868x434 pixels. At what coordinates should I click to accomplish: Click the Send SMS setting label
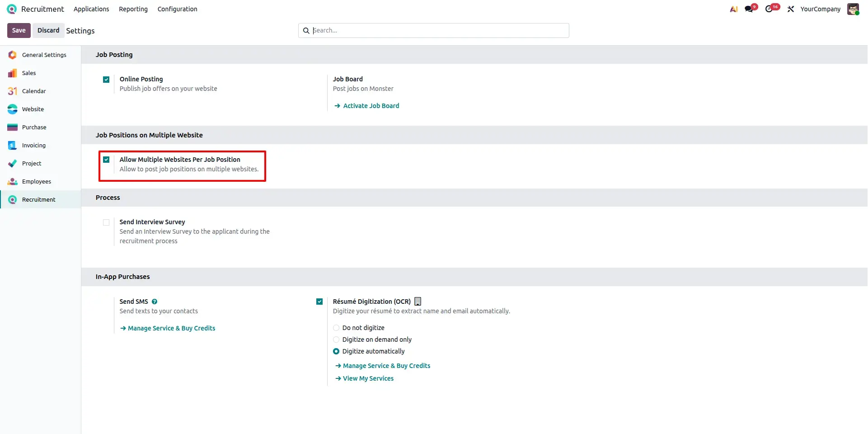[134, 302]
